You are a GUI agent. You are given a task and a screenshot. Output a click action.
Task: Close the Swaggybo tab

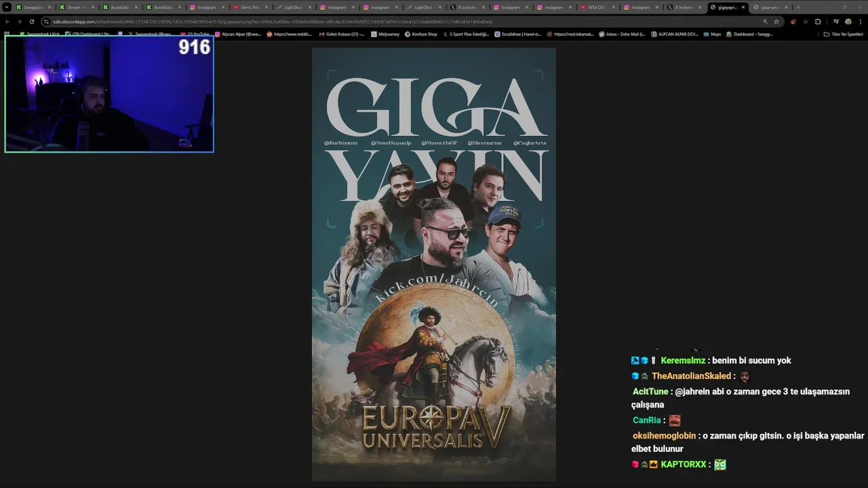click(x=49, y=7)
